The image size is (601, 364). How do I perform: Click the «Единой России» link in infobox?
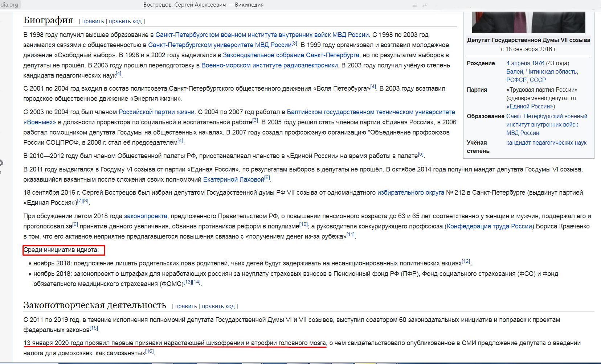tap(530, 107)
